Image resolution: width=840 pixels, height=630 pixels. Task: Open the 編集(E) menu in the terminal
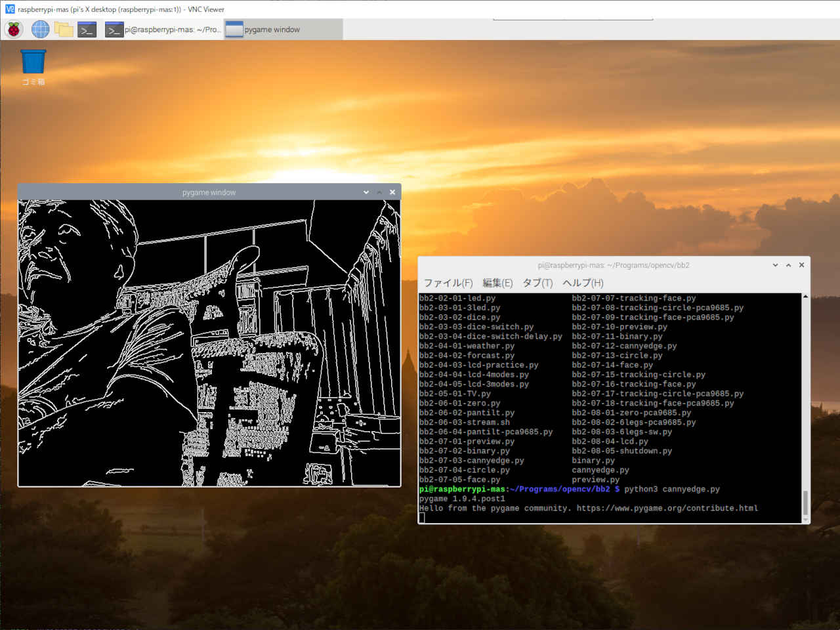tap(497, 283)
